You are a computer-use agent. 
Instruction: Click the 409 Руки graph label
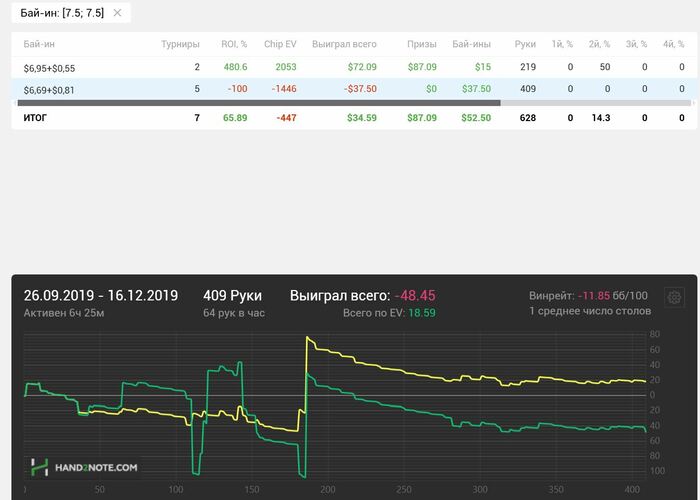tap(232, 296)
